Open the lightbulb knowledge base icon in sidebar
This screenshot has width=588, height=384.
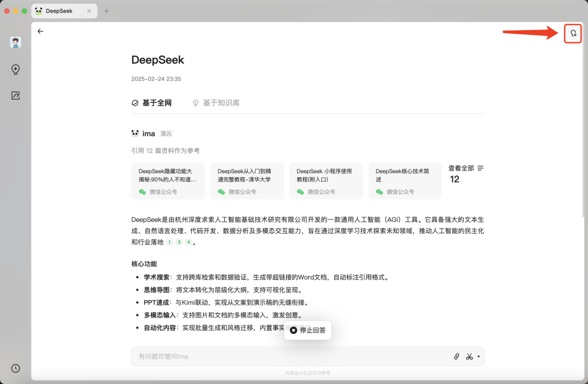15,69
